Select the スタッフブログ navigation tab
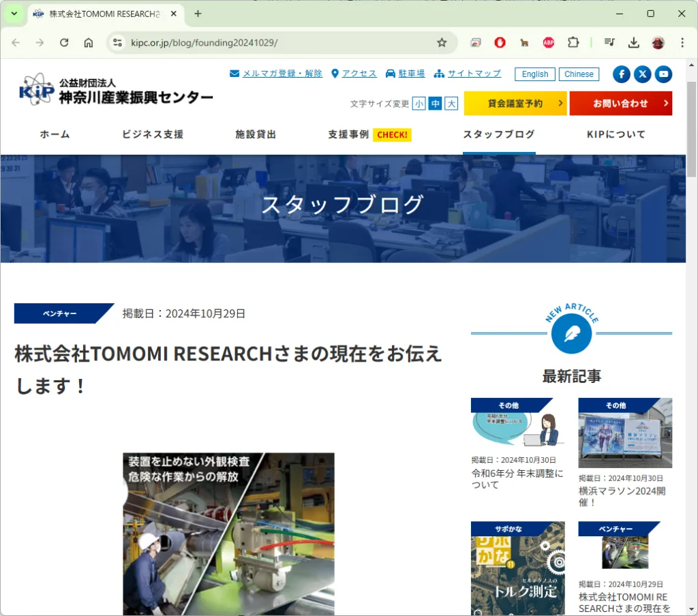This screenshot has width=698, height=616. click(499, 135)
